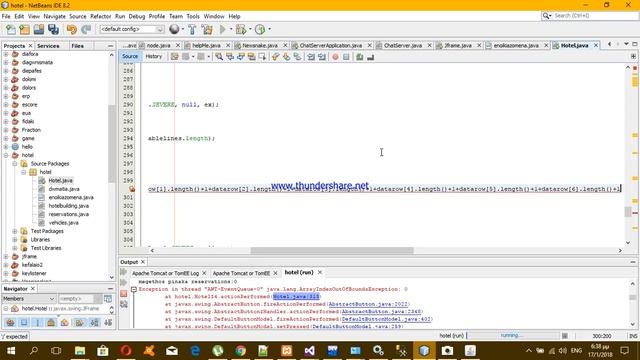Image resolution: width=640 pixels, height=360 pixels.
Task: Click the editor horizontal scrollbar thumb
Action: pyautogui.click(x=332, y=251)
